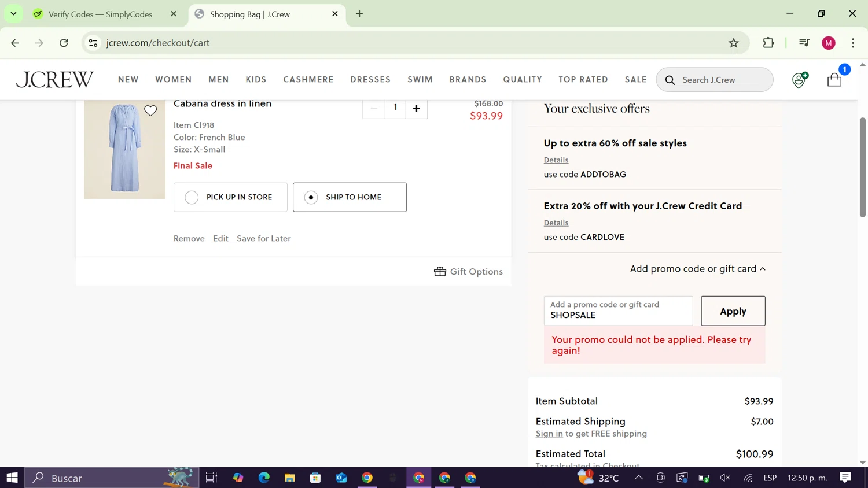The image size is (868, 488).
Task: Reload the page
Action: 64,43
